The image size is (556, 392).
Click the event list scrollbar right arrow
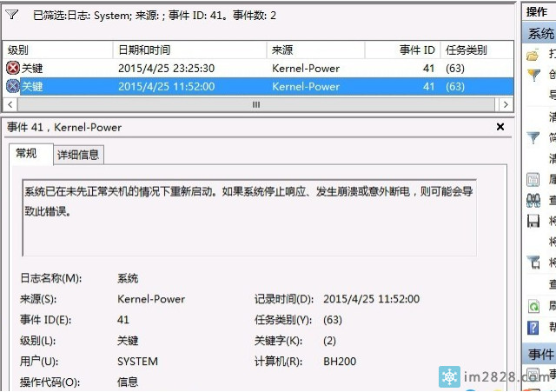pyautogui.click(x=505, y=104)
